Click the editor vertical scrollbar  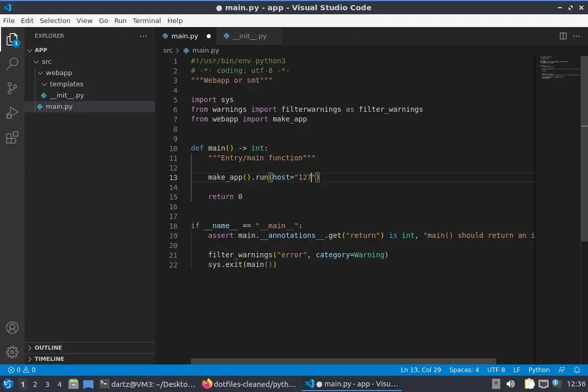(584, 149)
